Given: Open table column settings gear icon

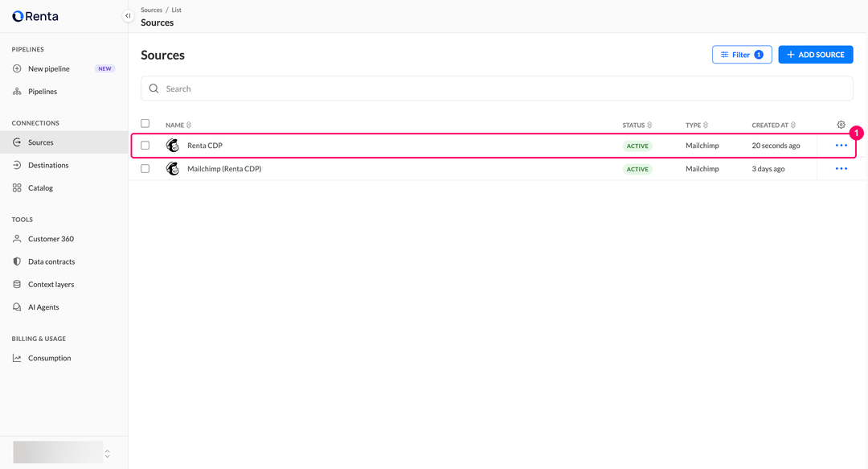Looking at the screenshot, I should (841, 125).
